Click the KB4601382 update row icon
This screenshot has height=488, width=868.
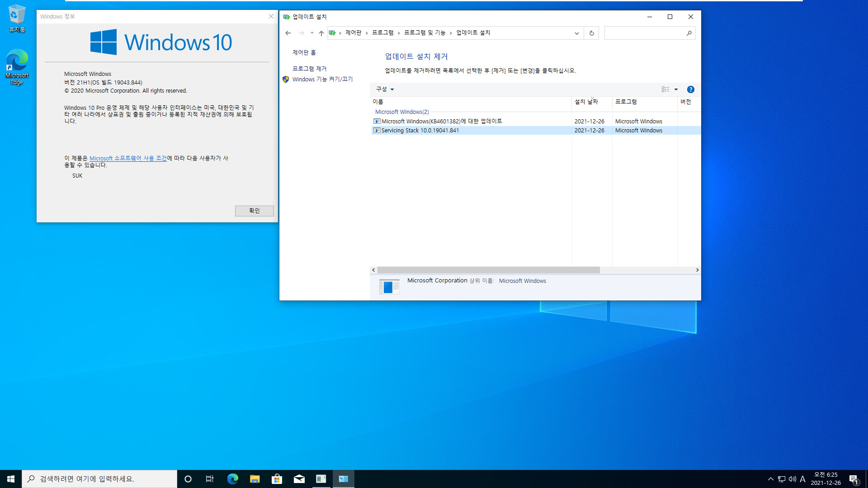(377, 122)
